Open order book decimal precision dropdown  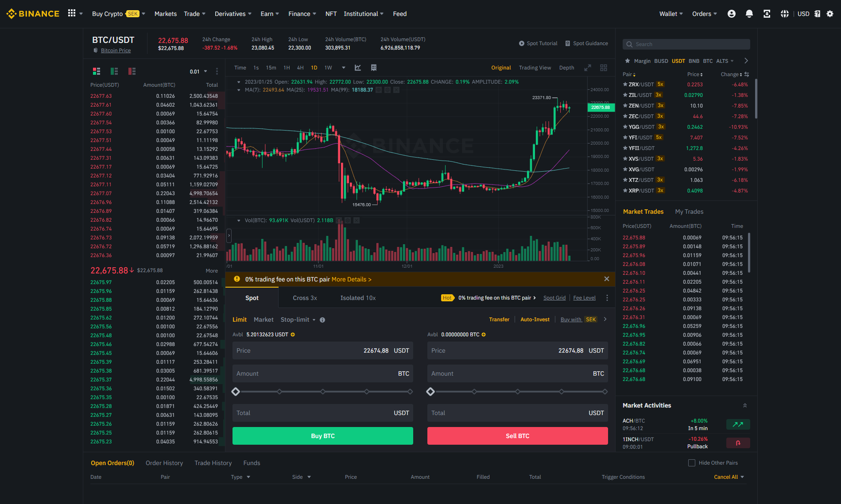tap(198, 72)
